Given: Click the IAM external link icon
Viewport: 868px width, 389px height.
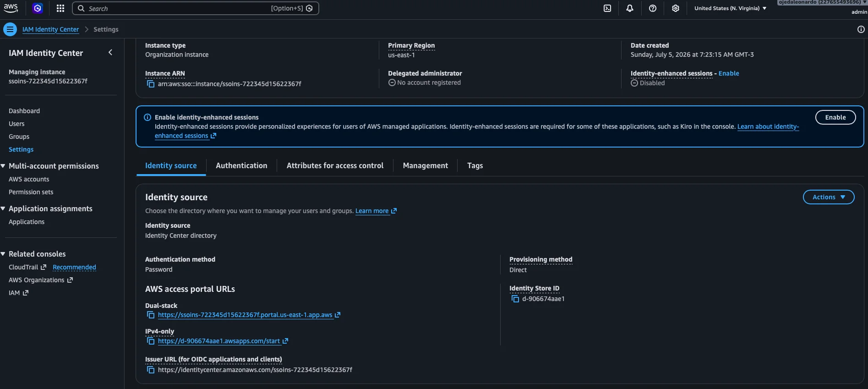Looking at the screenshot, I should (26, 293).
